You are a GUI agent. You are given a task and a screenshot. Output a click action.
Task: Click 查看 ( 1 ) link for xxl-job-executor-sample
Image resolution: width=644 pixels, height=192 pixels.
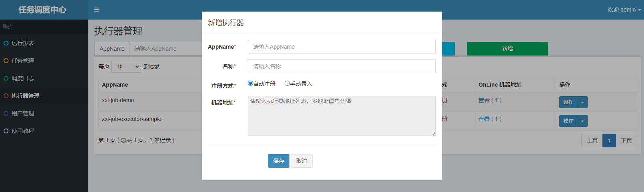coord(490,119)
